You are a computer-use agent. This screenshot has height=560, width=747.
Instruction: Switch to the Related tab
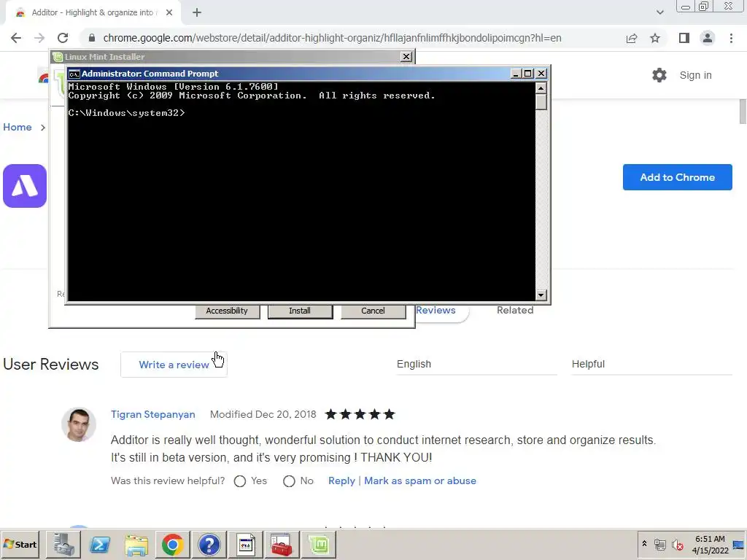(515, 310)
